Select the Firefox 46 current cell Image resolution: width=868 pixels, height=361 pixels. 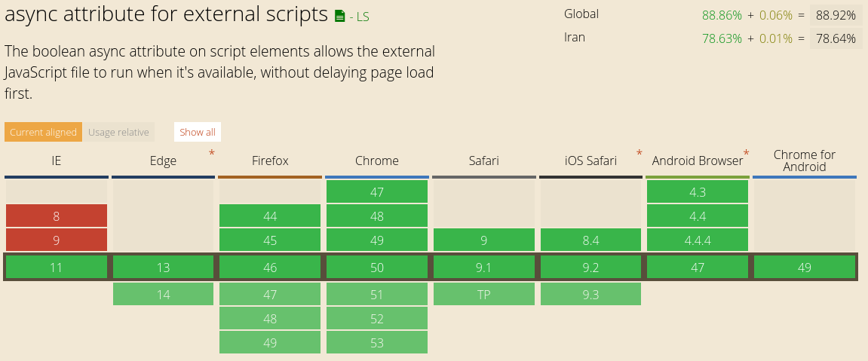click(x=270, y=267)
